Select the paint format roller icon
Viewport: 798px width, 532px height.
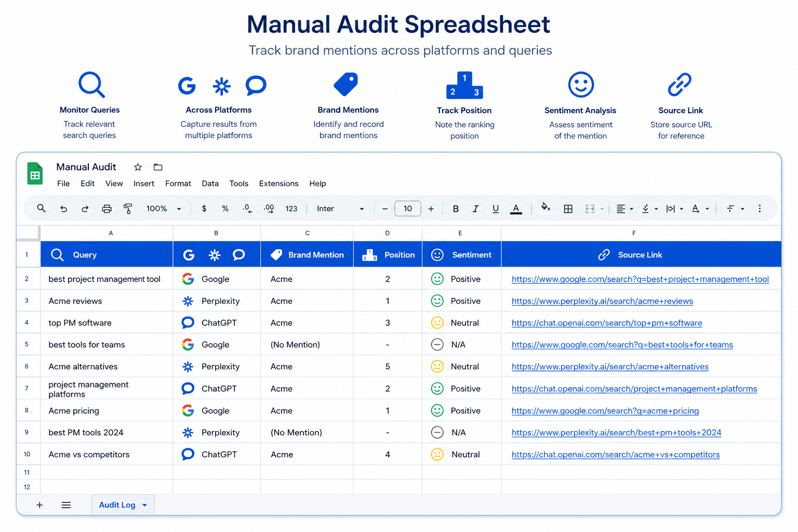128,209
